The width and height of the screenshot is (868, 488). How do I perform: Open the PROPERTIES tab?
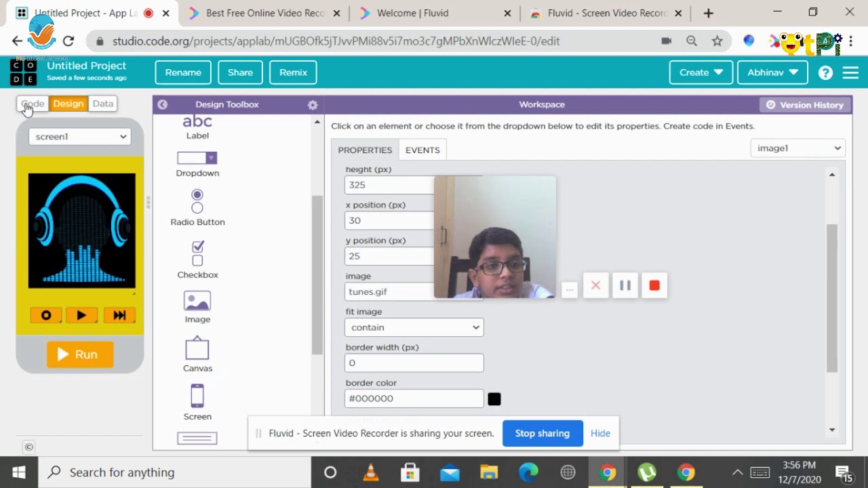click(365, 150)
